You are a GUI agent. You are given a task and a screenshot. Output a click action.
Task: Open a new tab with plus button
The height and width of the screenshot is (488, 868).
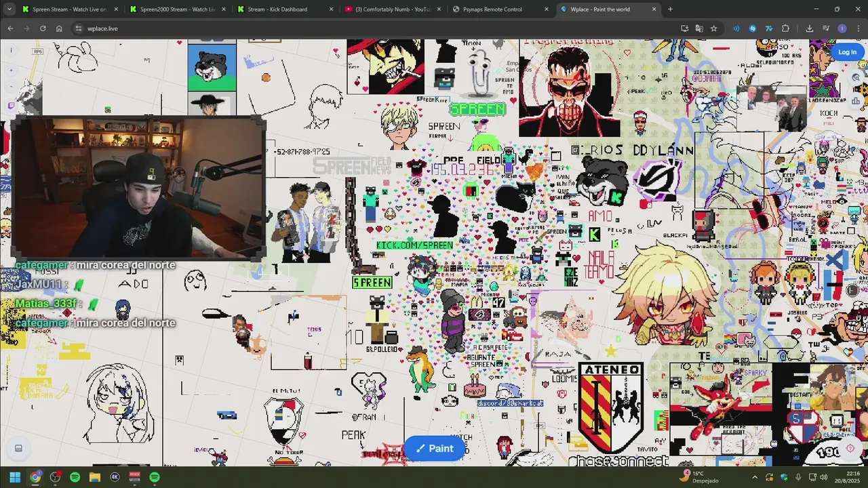coord(670,9)
